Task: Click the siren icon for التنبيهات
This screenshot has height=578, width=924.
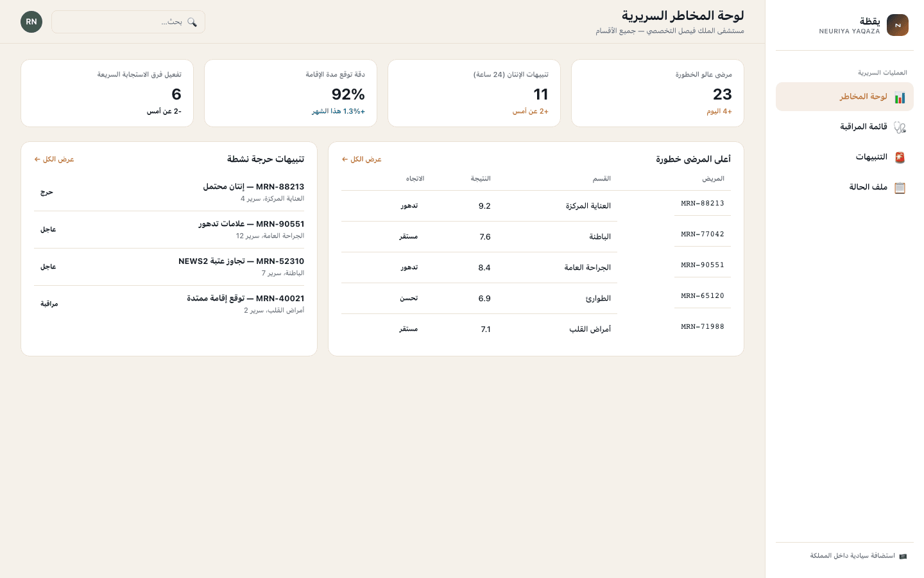Action: pyautogui.click(x=900, y=157)
